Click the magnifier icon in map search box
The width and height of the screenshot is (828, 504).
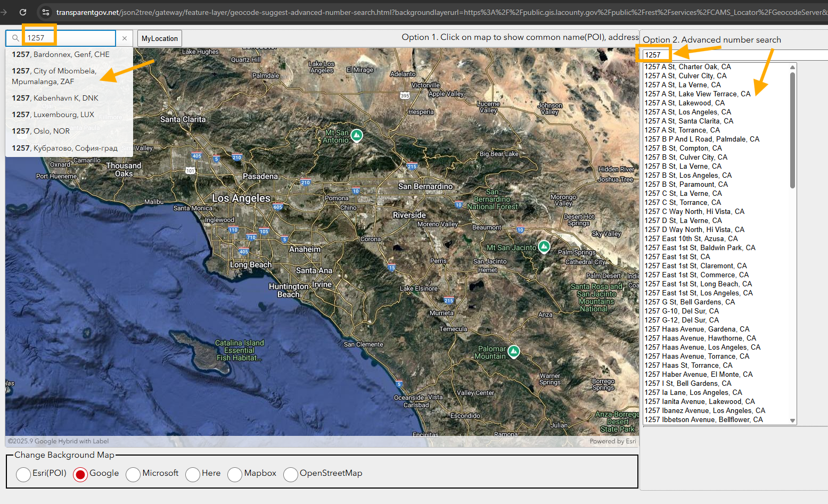click(15, 38)
